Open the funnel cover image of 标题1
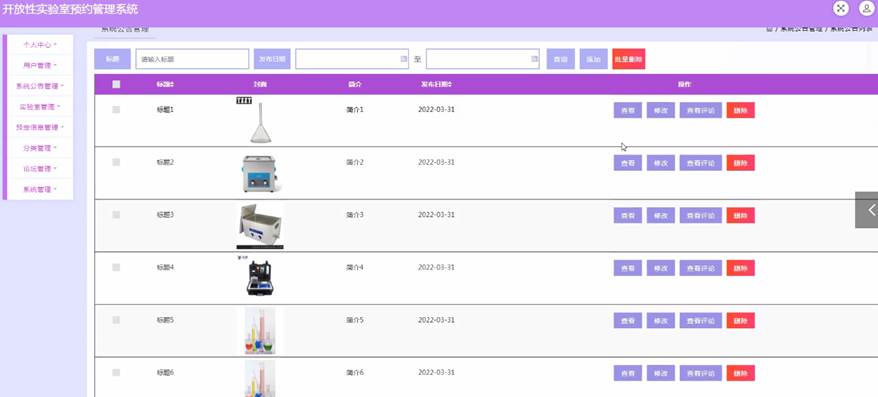The height and width of the screenshot is (397, 878). pos(260,120)
